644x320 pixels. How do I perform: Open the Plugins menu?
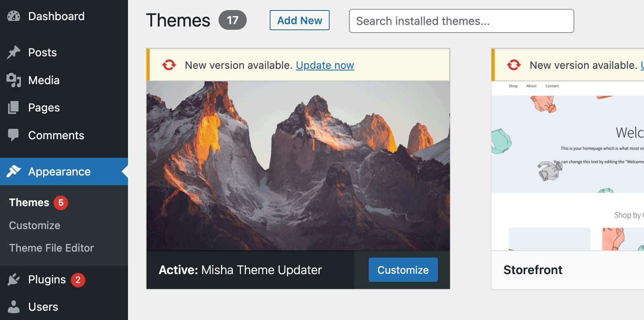(x=64, y=279)
